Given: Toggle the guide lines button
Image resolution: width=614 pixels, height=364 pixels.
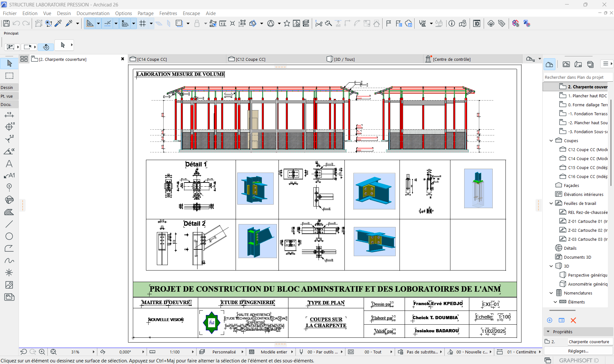Looking at the screenshot, I should click(x=108, y=23).
